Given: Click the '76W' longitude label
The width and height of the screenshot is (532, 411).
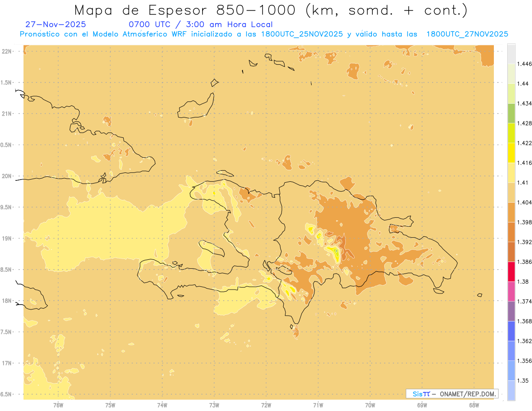Looking at the screenshot, I should coord(58,405).
